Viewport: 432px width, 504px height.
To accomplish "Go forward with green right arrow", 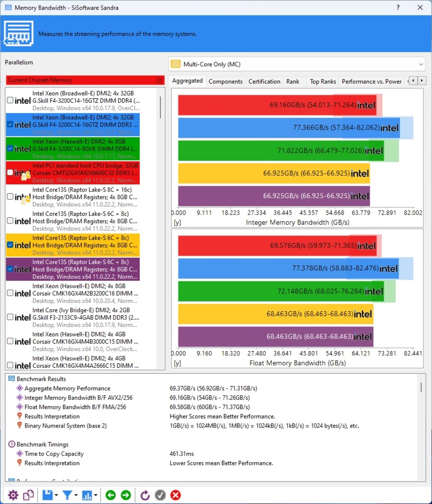I will (126, 495).
